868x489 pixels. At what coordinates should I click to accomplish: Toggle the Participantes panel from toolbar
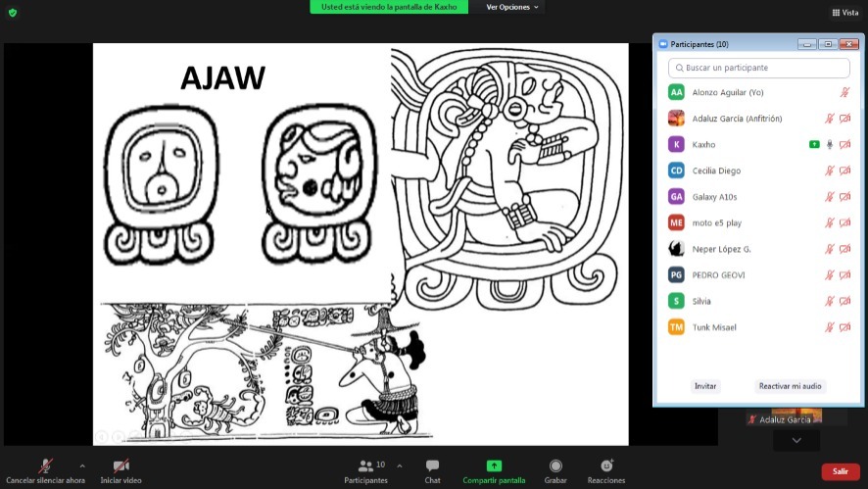pos(365,471)
